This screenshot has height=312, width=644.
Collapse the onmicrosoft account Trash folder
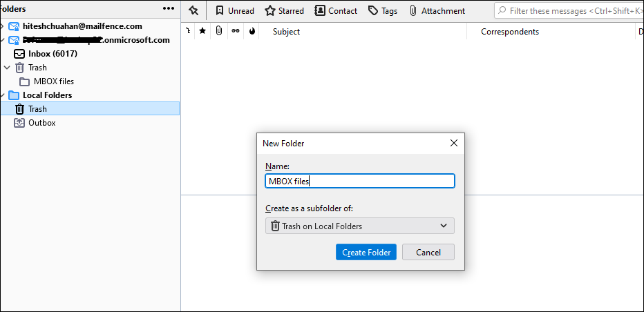[x=7, y=68]
